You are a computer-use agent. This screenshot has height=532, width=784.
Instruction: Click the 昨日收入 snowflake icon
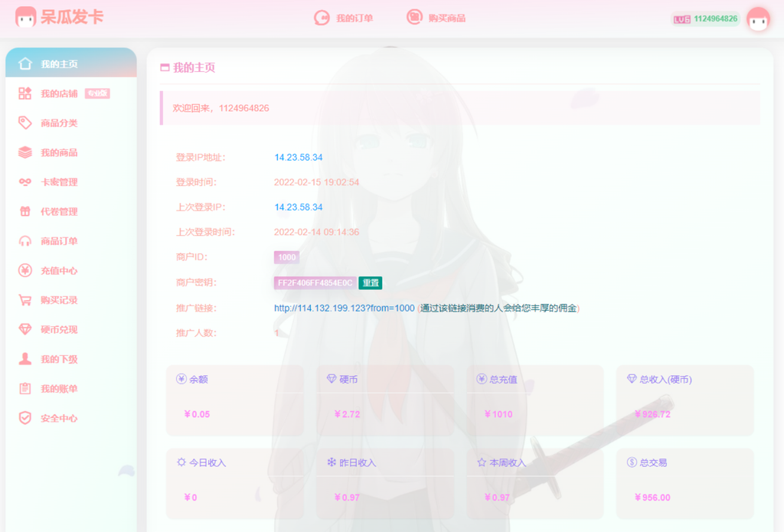pyautogui.click(x=332, y=462)
